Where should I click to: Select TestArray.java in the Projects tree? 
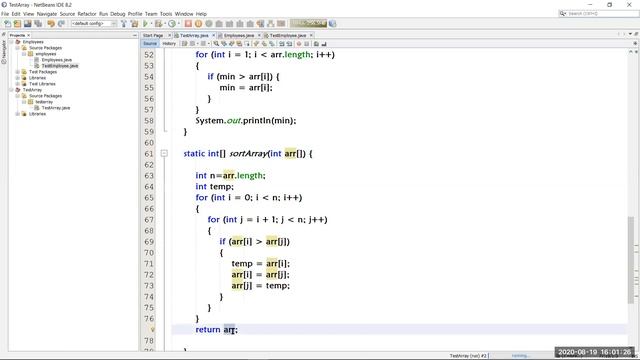[56, 108]
